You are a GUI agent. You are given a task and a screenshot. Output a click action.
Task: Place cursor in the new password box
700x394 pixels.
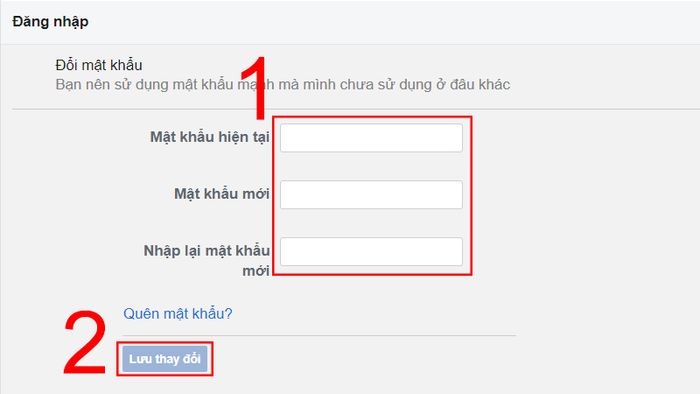point(371,195)
